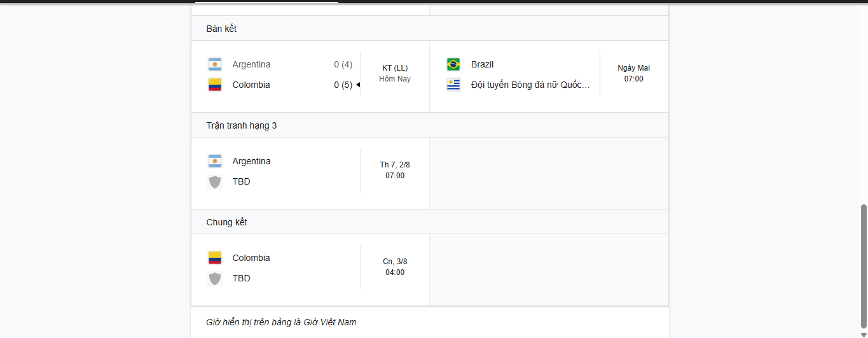Click the winner arrow beside Colombia's score

click(x=358, y=85)
